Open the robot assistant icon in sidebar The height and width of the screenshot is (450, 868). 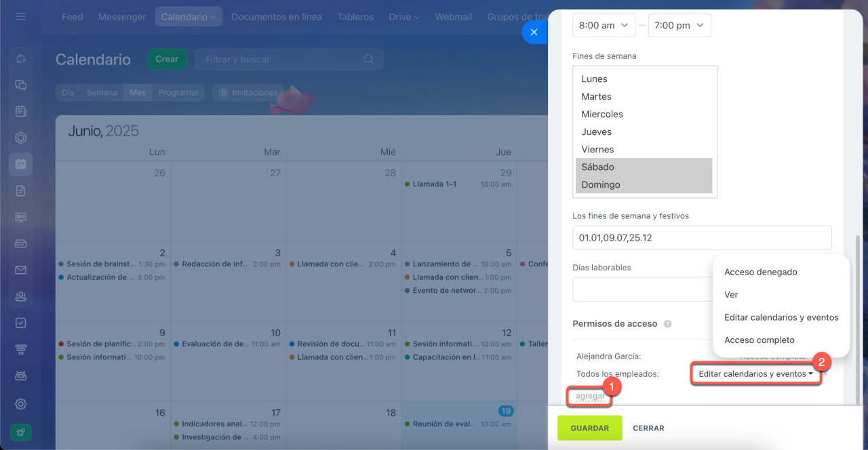[21, 375]
